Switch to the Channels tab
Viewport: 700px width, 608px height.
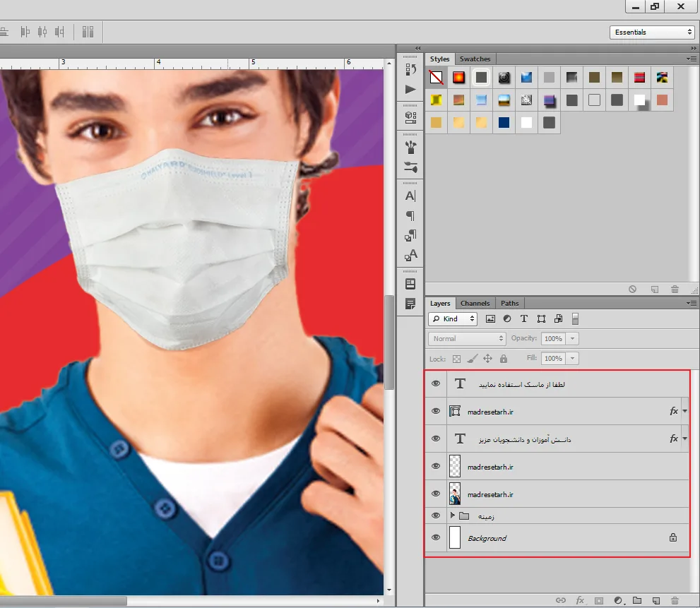coord(475,303)
